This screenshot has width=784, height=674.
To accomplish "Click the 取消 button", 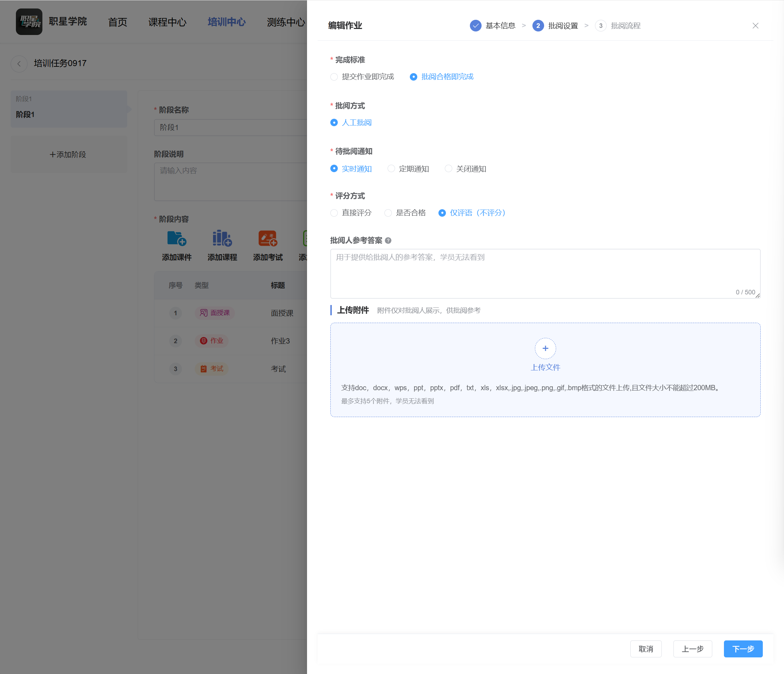I will point(646,649).
